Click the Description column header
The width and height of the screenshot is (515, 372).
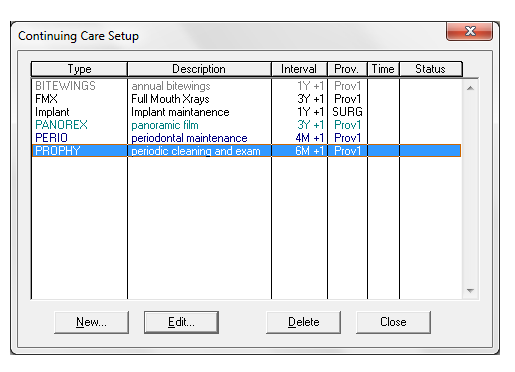coord(199,69)
